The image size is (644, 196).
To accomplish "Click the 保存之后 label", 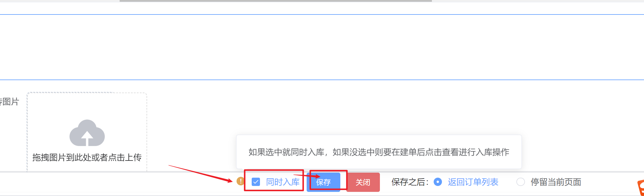I will (x=410, y=182).
